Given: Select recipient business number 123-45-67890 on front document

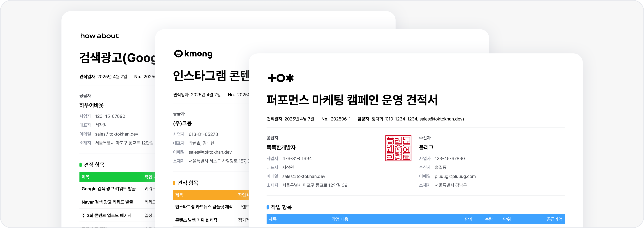Looking at the screenshot, I should tap(450, 158).
